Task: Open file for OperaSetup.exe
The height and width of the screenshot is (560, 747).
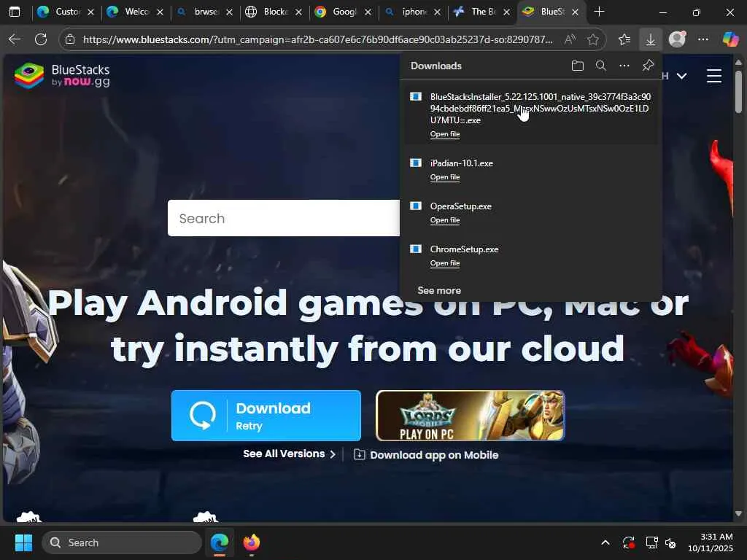Action: (445, 220)
